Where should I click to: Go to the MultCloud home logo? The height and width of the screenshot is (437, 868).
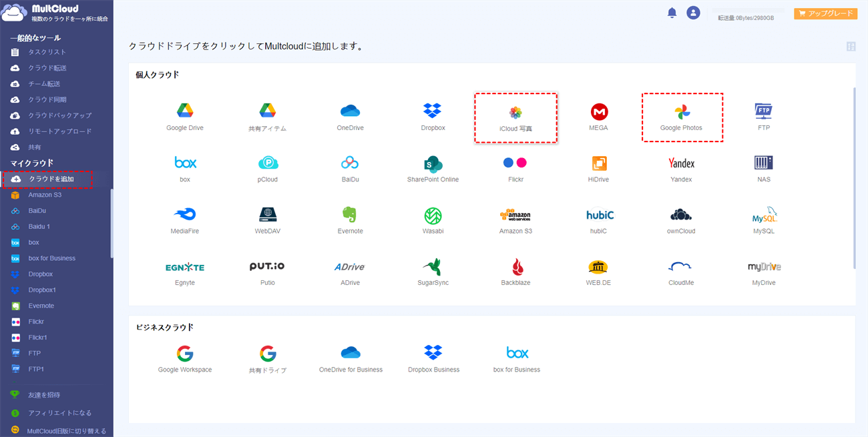click(x=55, y=12)
